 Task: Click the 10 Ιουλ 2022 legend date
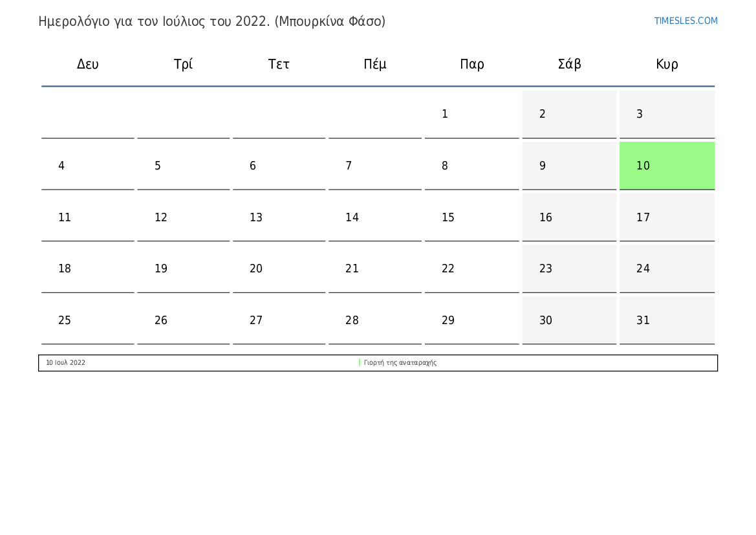65,363
